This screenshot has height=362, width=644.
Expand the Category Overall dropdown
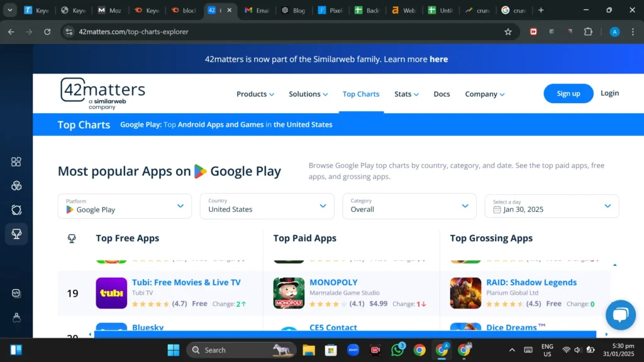[409, 206]
